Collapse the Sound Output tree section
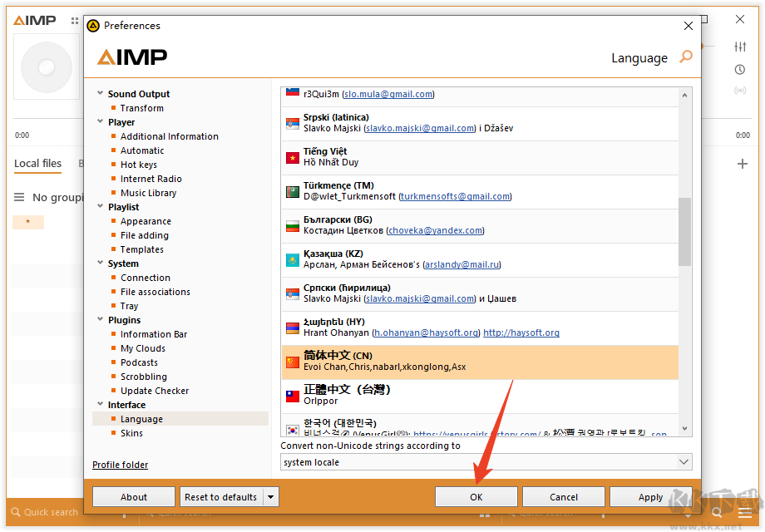The width and height of the screenshot is (765, 532). (101, 94)
